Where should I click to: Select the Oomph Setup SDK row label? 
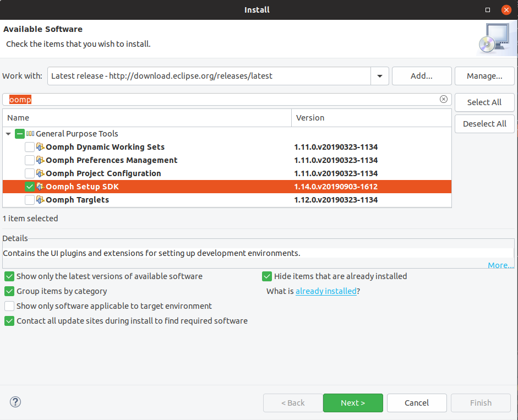pos(82,187)
